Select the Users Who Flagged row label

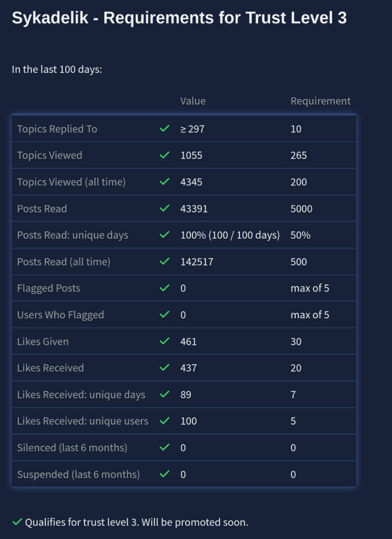tap(60, 315)
